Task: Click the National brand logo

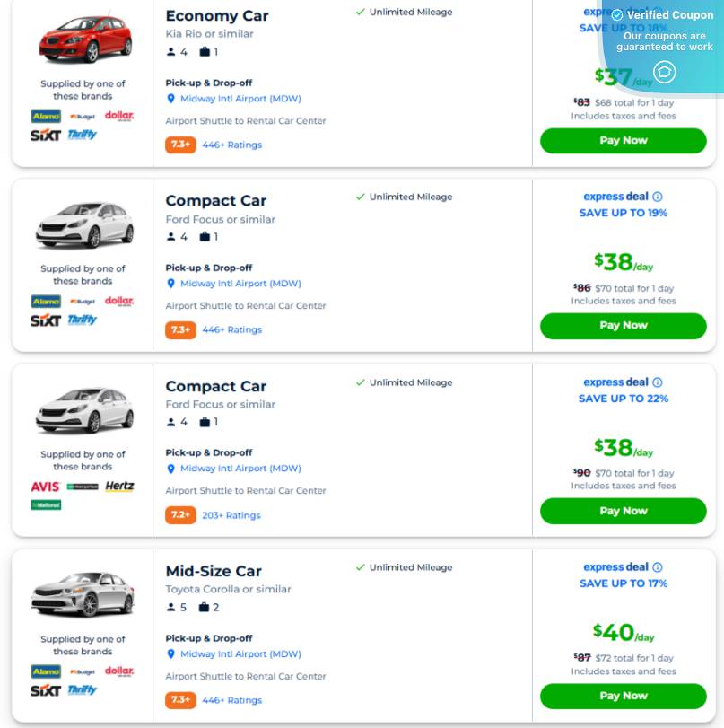Action: 46,505
